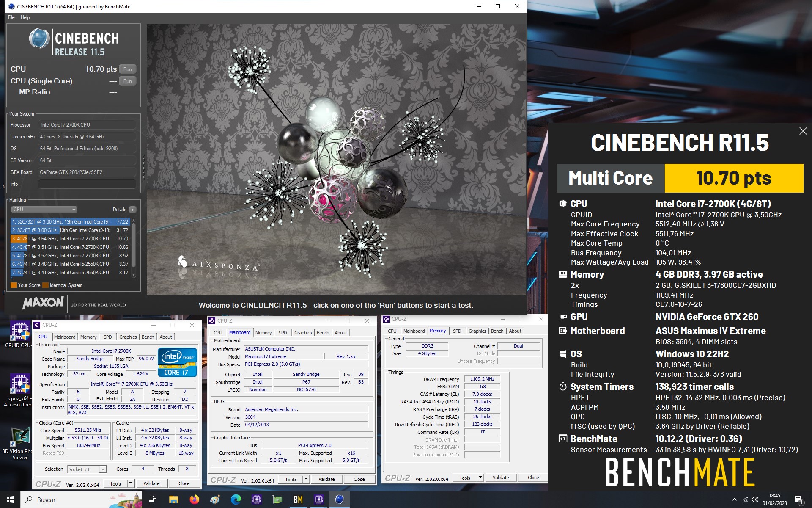Select highlighted ranking row 3 at 3.64 GHz

[x=70, y=239]
